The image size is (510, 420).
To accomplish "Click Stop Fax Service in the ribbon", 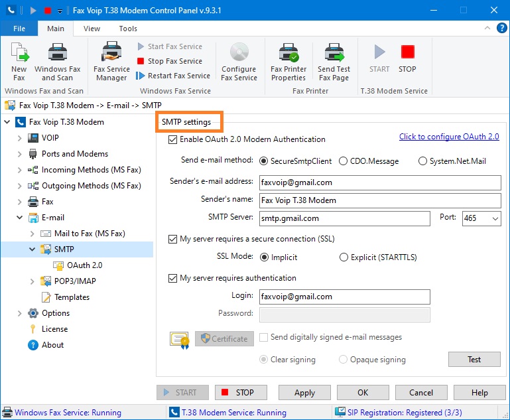I will point(170,61).
